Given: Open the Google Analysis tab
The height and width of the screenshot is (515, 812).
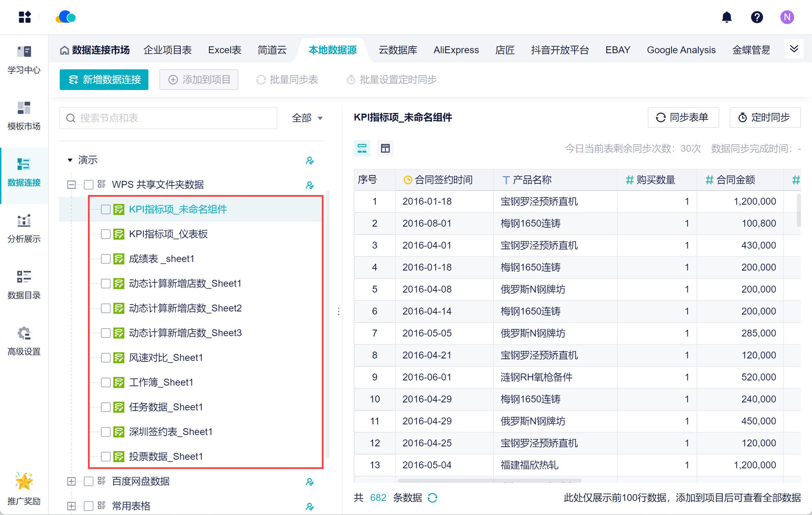Looking at the screenshot, I should point(681,50).
